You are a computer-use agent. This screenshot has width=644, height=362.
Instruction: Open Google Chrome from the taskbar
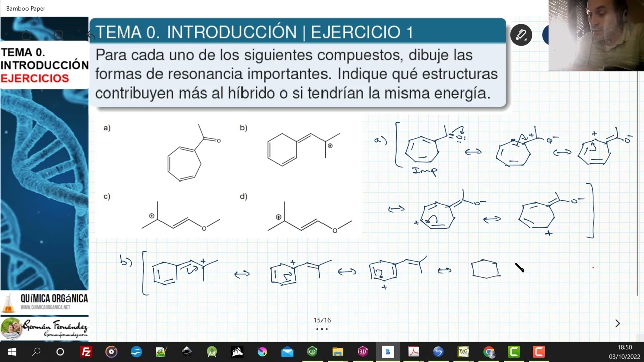tap(489, 352)
